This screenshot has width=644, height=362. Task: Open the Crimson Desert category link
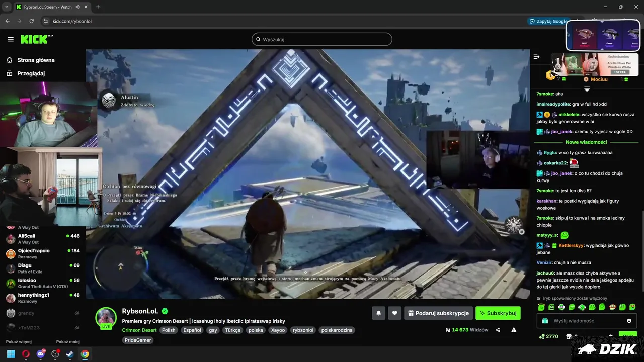tap(139, 330)
